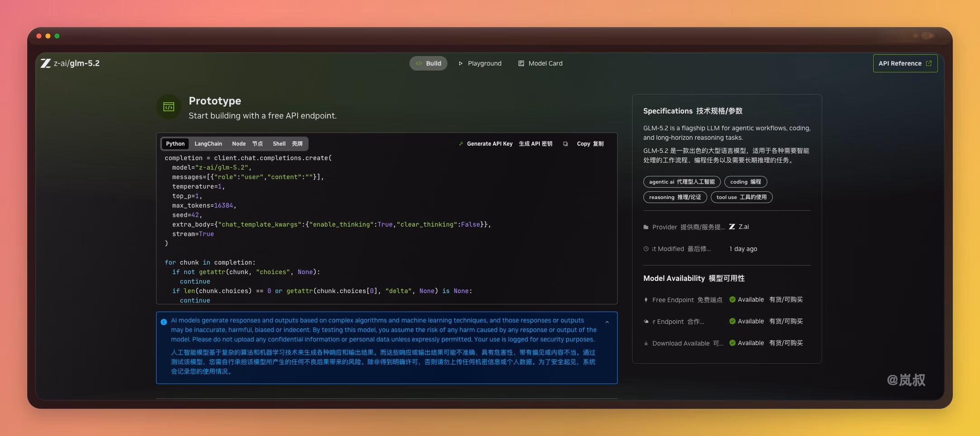Image resolution: width=980 pixels, height=436 pixels.
Task: Click the Z.ai logo in header
Action: [x=46, y=63]
